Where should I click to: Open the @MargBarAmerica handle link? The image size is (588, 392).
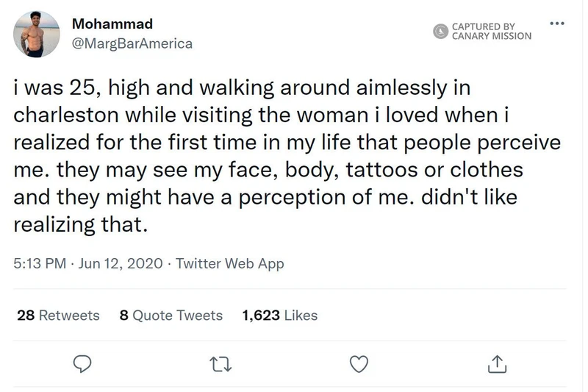pos(132,43)
